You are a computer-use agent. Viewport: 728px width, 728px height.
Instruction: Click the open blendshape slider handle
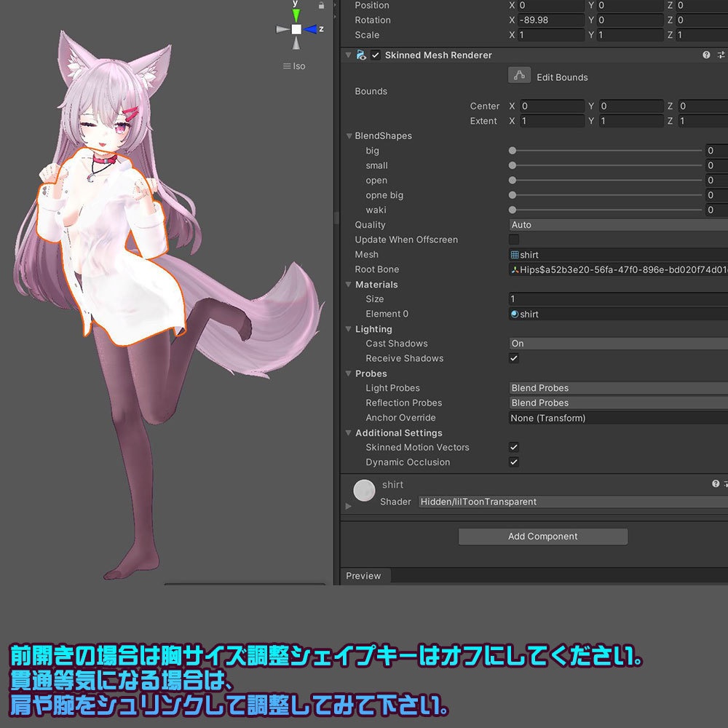tap(512, 180)
